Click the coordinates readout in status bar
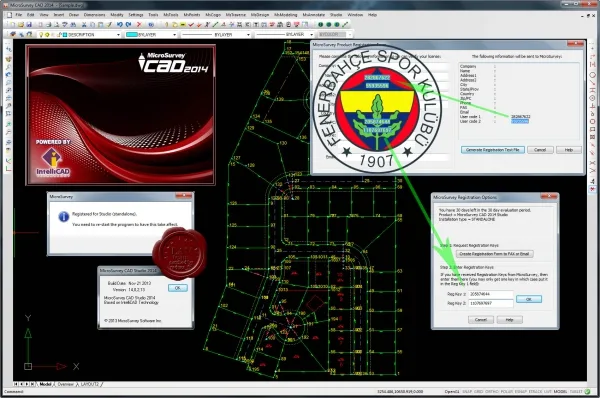600x398 pixels. pos(400,391)
